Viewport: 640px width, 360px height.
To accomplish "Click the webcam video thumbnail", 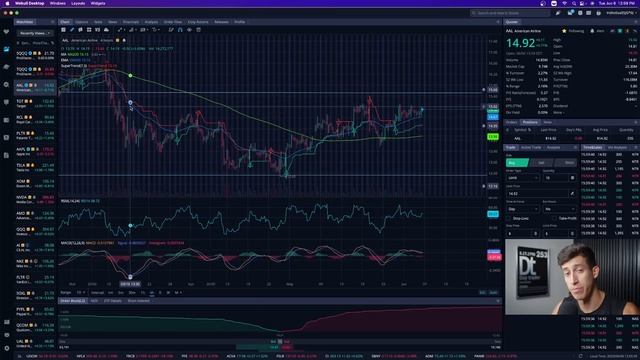I will [x=572, y=277].
